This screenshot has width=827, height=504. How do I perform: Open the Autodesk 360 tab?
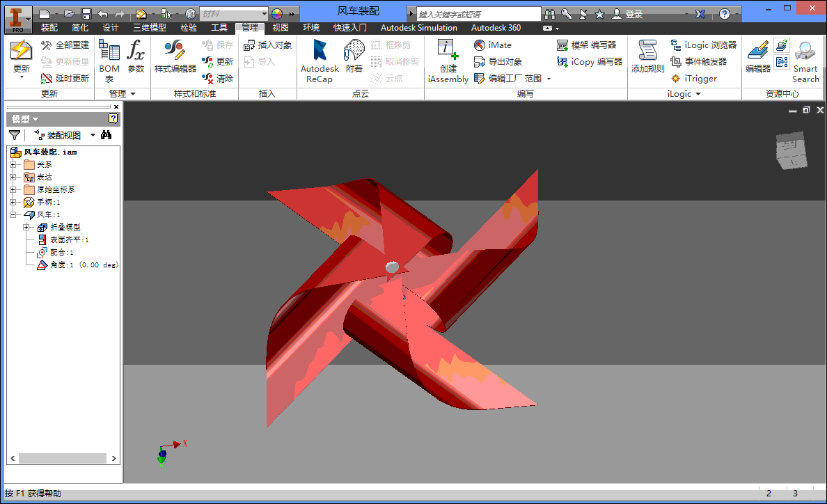(496, 27)
